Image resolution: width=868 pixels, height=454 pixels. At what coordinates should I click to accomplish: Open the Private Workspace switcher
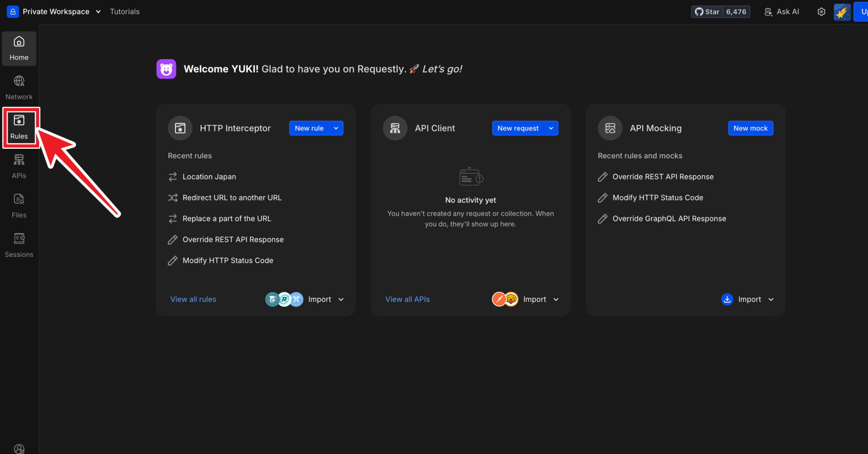(x=55, y=12)
